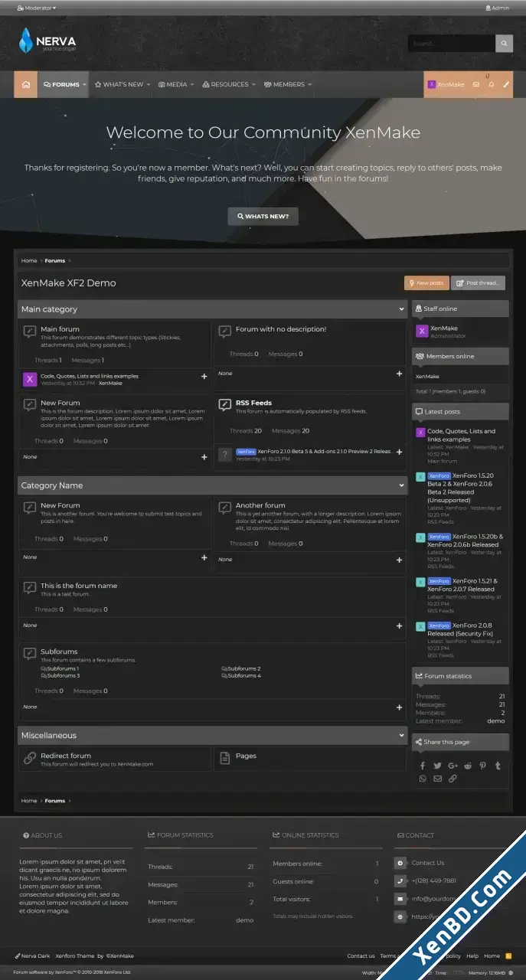The height and width of the screenshot is (980, 526).
Task: Click the home icon in the navigation bar
Action: (26, 84)
